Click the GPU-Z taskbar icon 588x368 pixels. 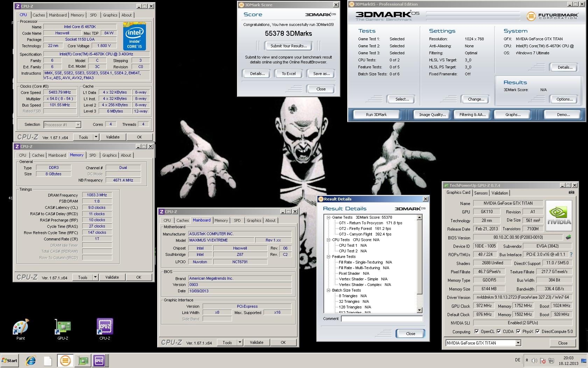tap(83, 360)
